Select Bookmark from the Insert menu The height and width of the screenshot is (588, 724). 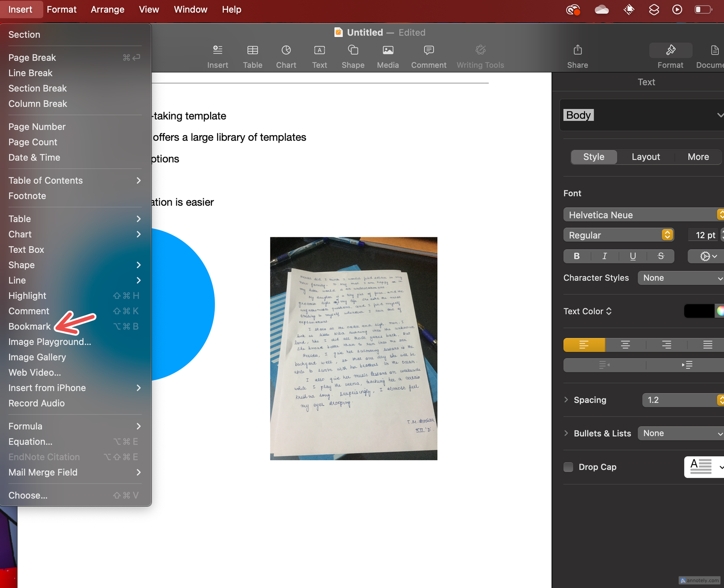click(x=29, y=326)
